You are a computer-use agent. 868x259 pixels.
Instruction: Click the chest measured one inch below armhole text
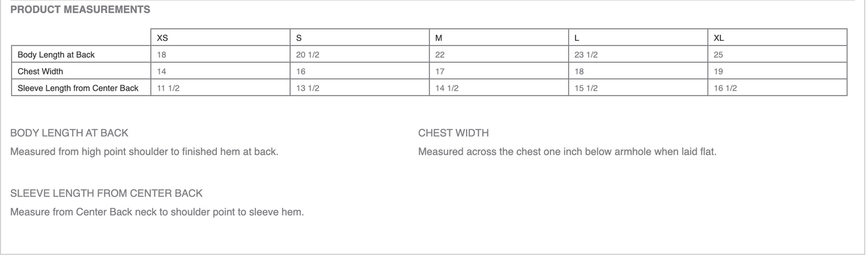click(x=566, y=151)
